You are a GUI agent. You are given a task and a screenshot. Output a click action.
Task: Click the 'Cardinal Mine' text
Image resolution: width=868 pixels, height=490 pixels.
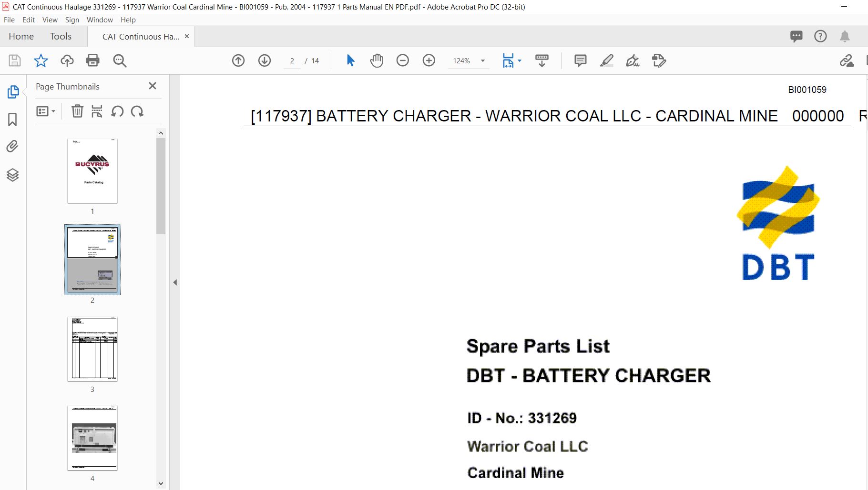pyautogui.click(x=516, y=473)
